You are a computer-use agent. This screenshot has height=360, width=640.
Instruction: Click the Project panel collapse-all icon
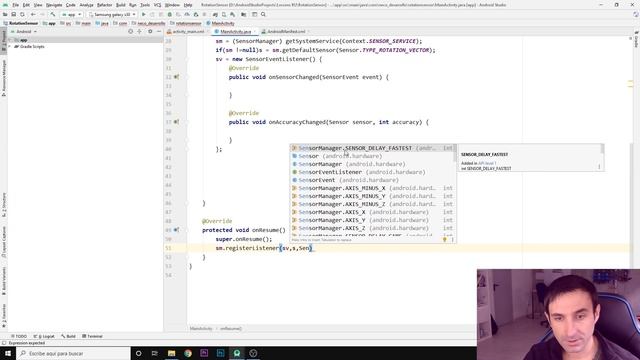(x=140, y=31)
